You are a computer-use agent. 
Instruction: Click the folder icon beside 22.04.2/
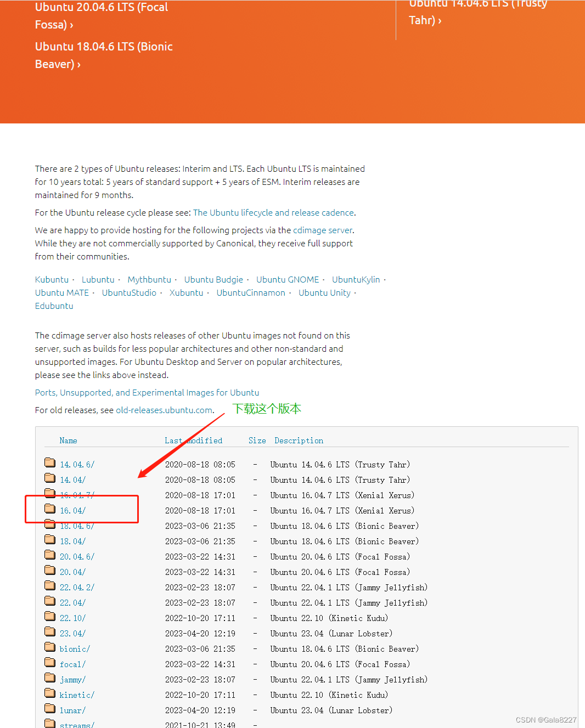coord(50,585)
